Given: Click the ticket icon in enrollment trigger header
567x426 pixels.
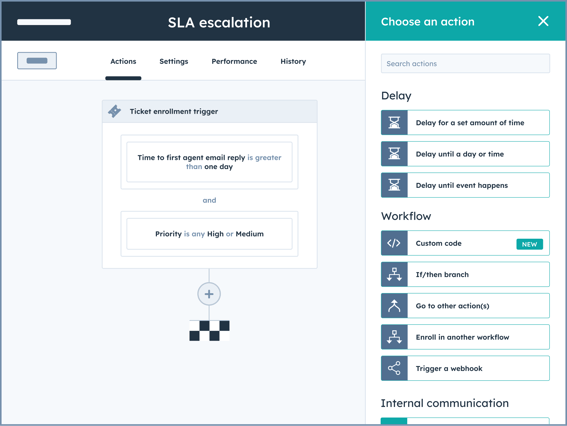Looking at the screenshot, I should pos(115,111).
